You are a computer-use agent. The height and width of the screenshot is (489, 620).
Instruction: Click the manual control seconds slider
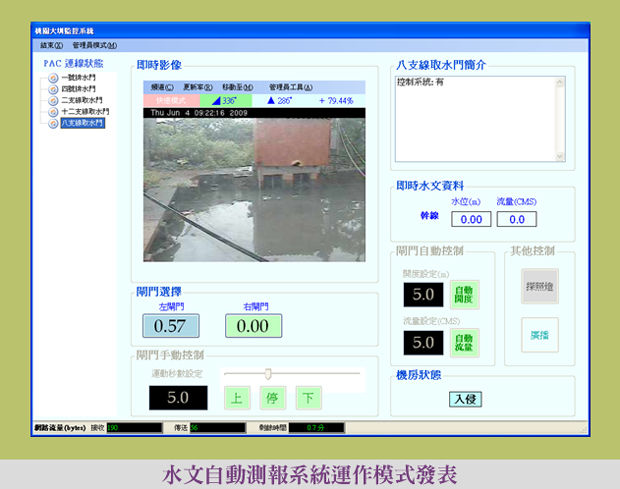pyautogui.click(x=268, y=374)
